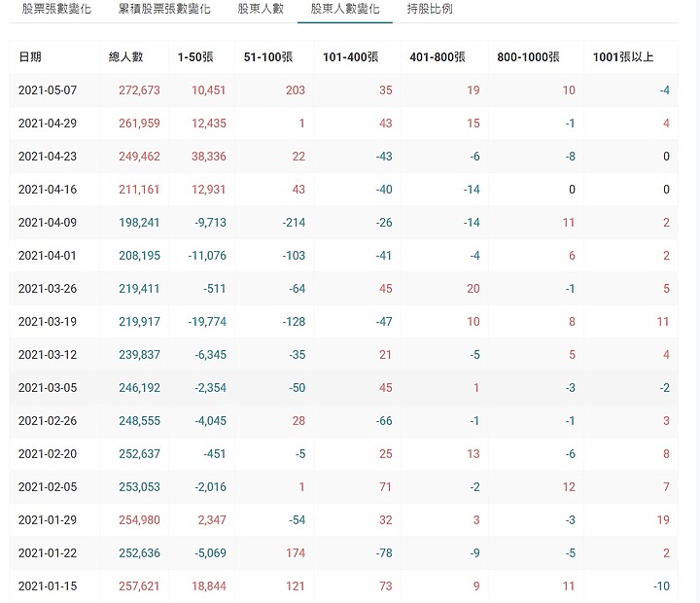This screenshot has height=603, width=700.
Task: Click the value -19,774
Action: (x=207, y=322)
